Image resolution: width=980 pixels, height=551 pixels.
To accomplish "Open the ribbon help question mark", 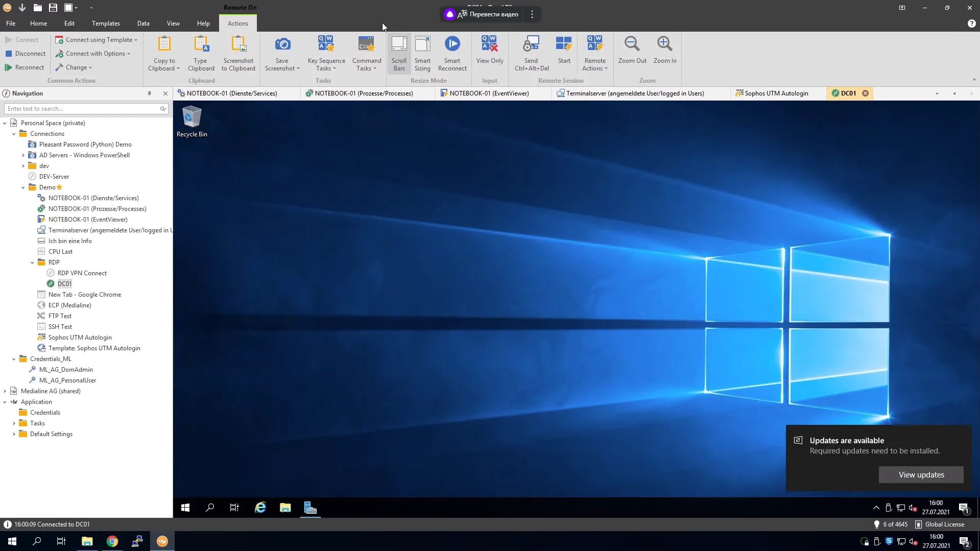I will pos(971,23).
